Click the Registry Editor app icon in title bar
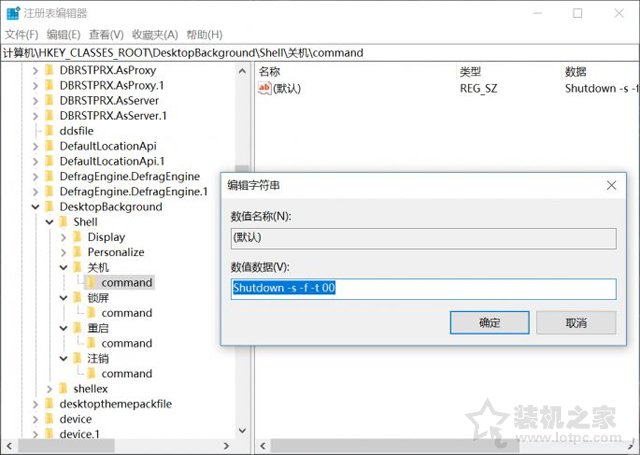 [13, 14]
